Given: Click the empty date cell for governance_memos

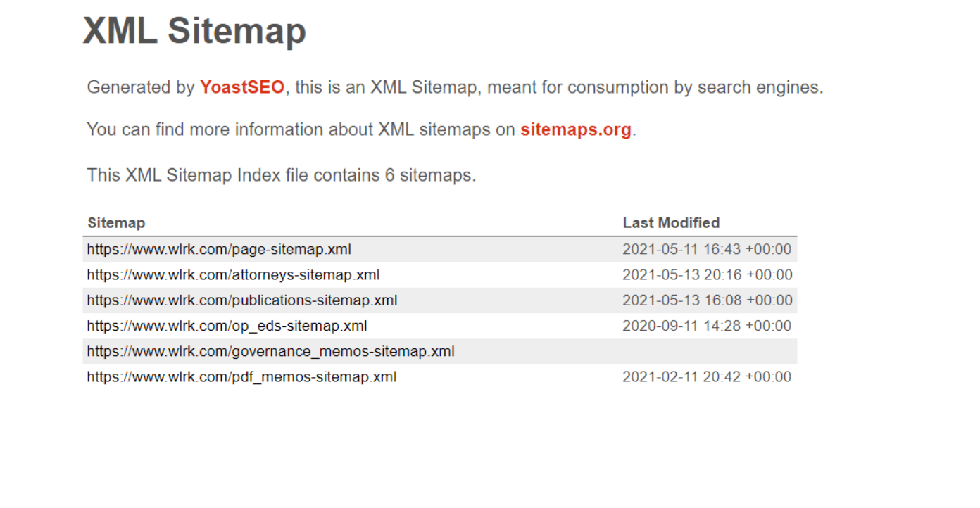Looking at the screenshot, I should 706,351.
